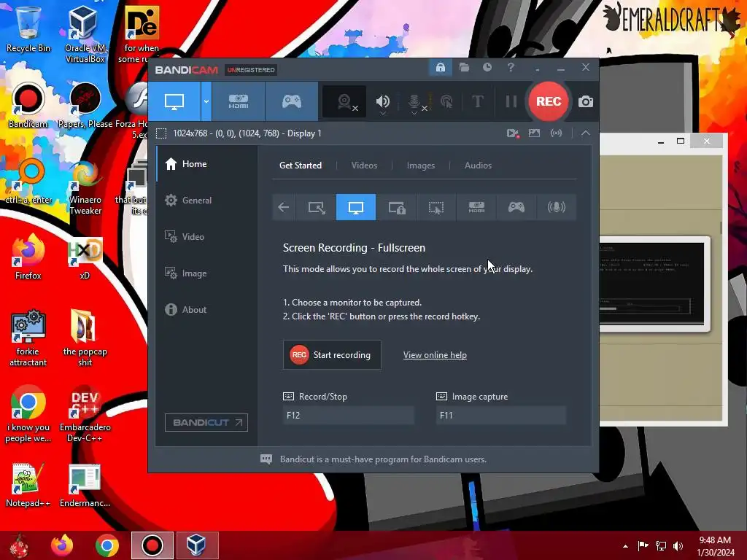Click the big red REC button
The width and height of the screenshot is (747, 560).
(549, 101)
